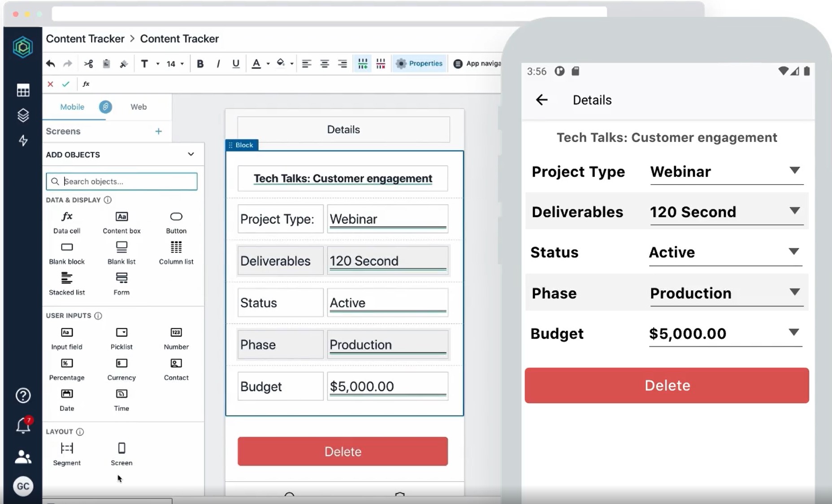The image size is (832, 504).
Task: Click the delete column icon
Action: point(381,64)
